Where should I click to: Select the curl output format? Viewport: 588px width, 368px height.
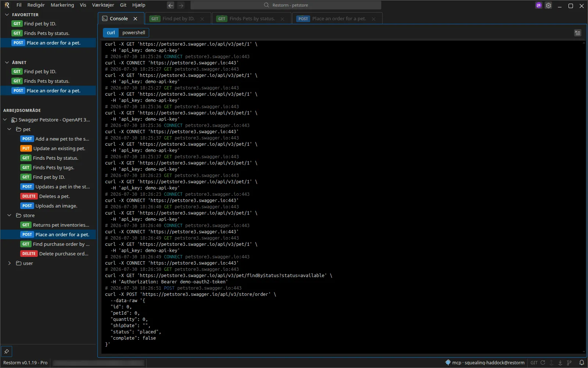111,33
